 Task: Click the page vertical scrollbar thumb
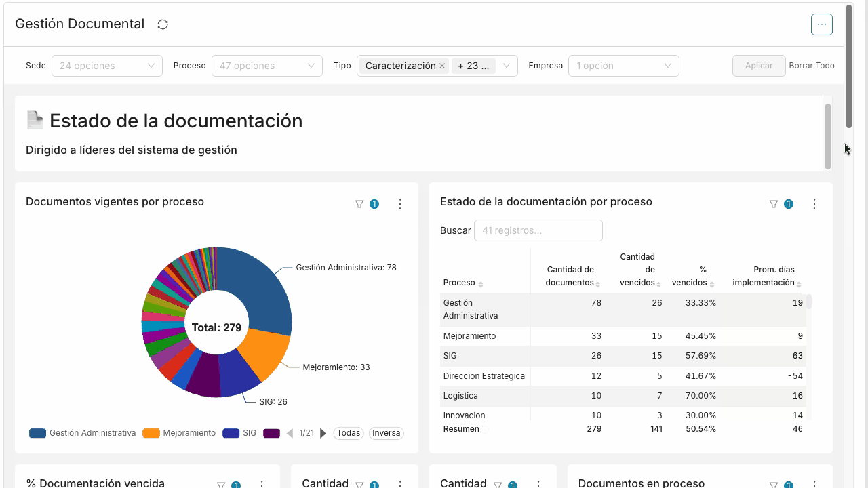pyautogui.click(x=849, y=66)
